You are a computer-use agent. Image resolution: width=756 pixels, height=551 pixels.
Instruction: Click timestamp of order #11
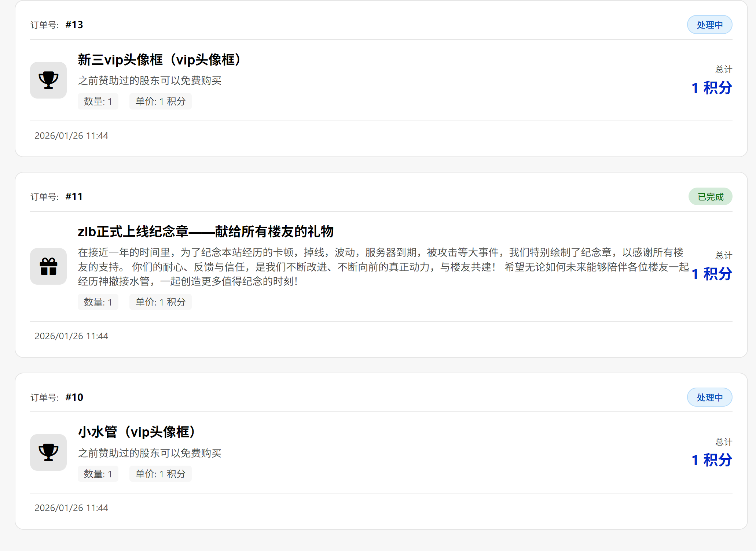click(x=71, y=336)
